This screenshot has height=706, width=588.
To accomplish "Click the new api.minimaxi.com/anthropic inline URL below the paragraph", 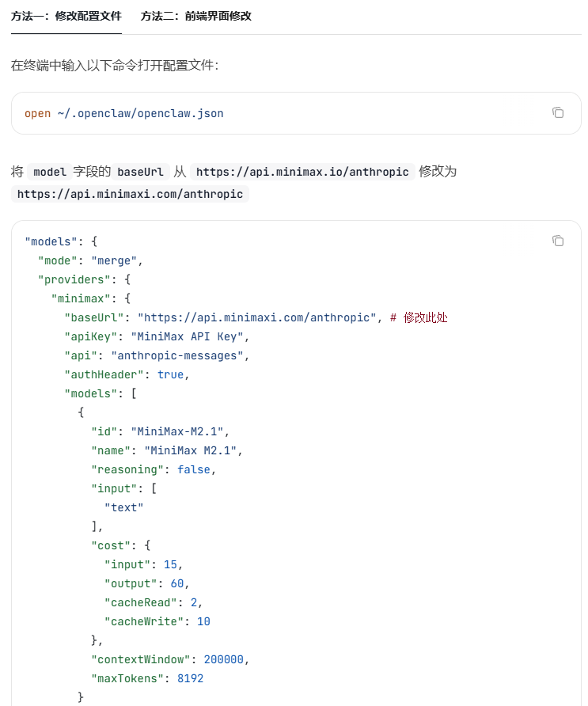I will tap(130, 194).
